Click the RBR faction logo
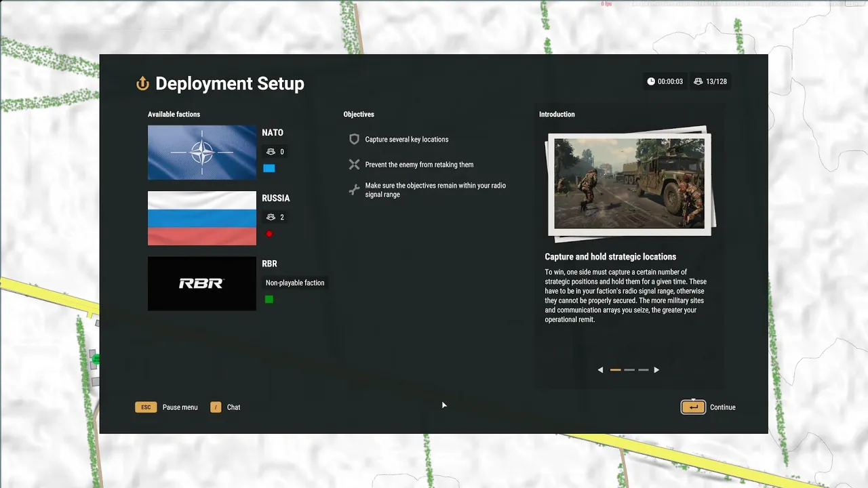The height and width of the screenshot is (488, 868). (x=202, y=283)
